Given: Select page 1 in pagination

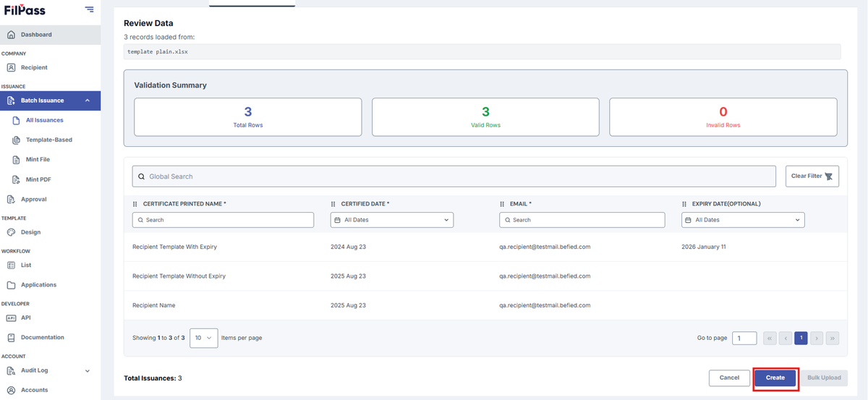Looking at the screenshot, I should (801, 338).
